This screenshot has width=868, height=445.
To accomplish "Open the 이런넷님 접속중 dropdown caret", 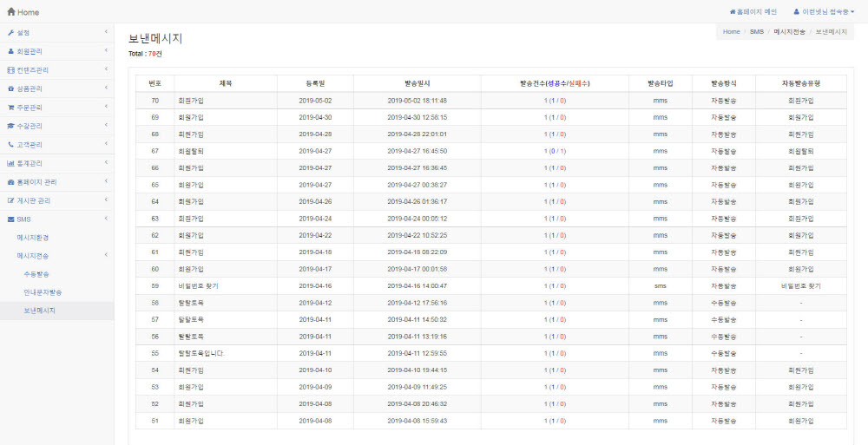I will click(852, 11).
